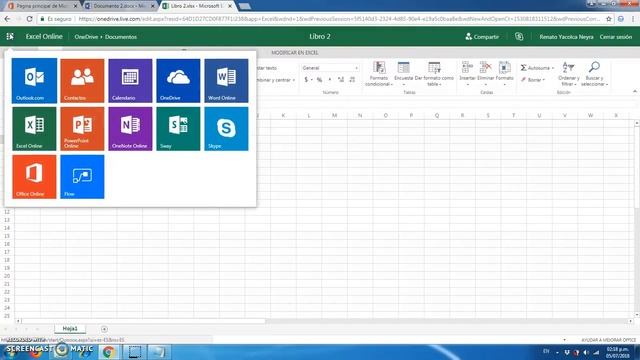Viewport: 640px width, 360px height.
Task: Launch Excel Online from the app grid
Action: point(34,129)
